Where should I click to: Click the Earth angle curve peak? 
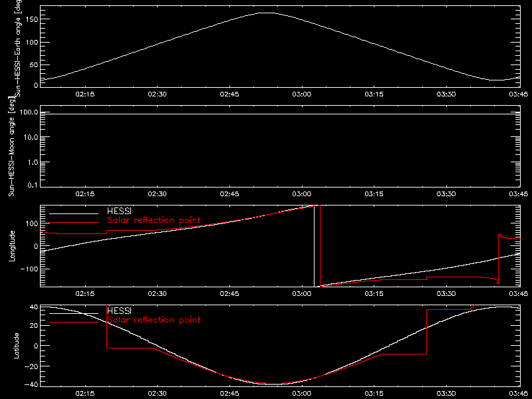pos(267,13)
